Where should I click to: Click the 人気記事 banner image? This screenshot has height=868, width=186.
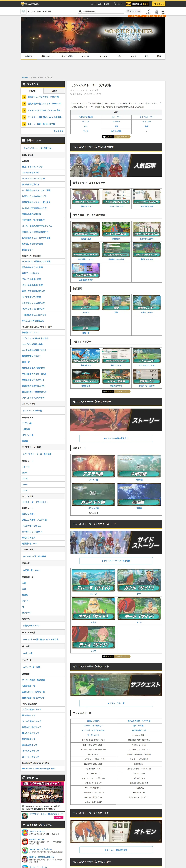(x=116, y=165)
